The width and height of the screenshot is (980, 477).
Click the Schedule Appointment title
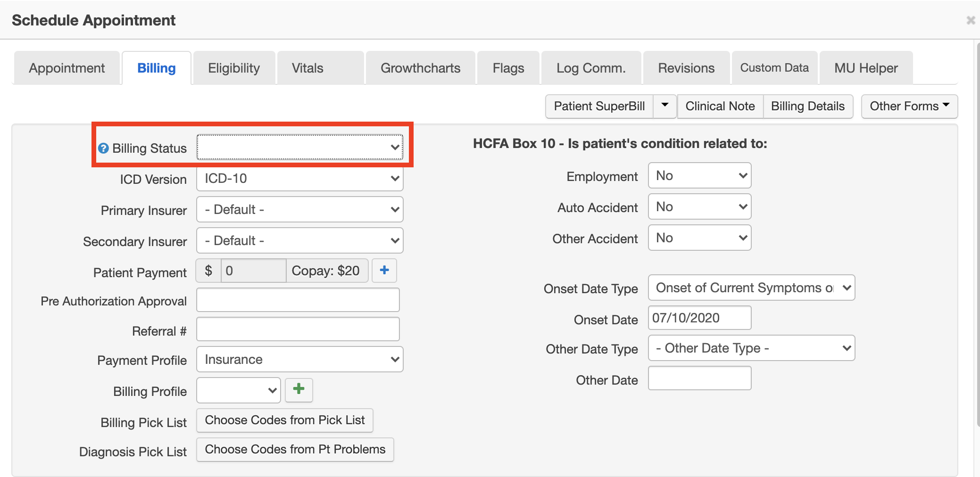point(93,20)
